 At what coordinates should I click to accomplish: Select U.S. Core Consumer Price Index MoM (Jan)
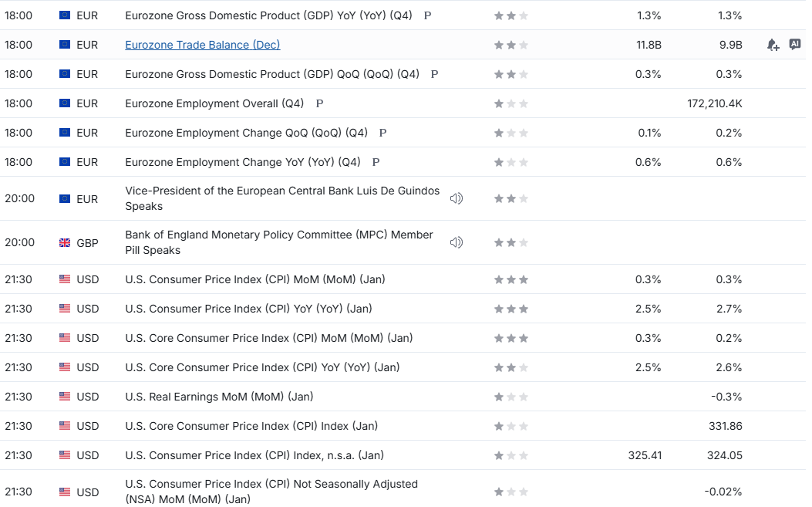[269, 338]
